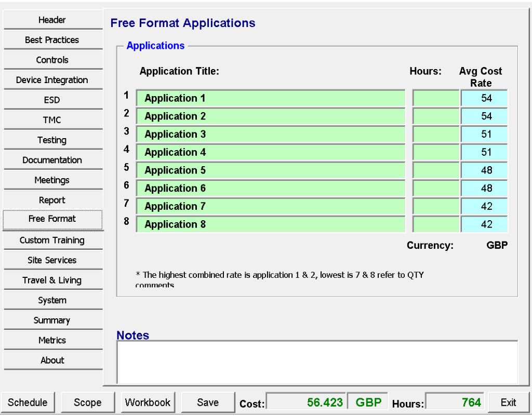Save the current estimate
This screenshot has height=416, width=532.
point(208,402)
